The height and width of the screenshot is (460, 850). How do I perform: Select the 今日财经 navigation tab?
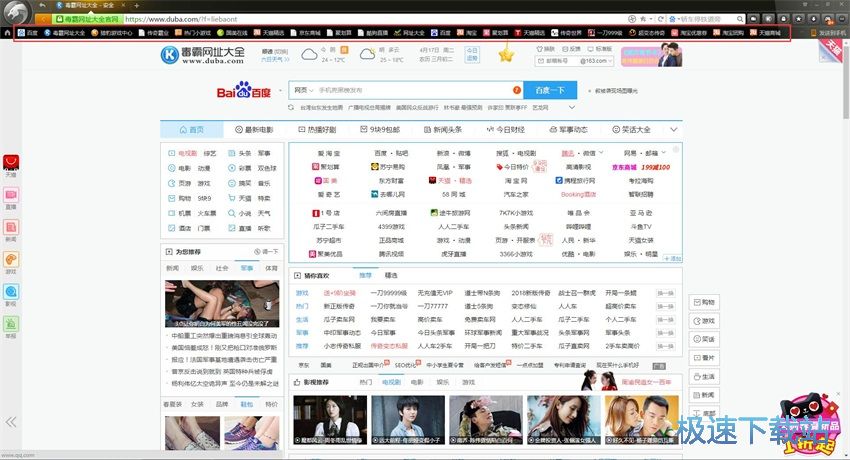click(505, 129)
